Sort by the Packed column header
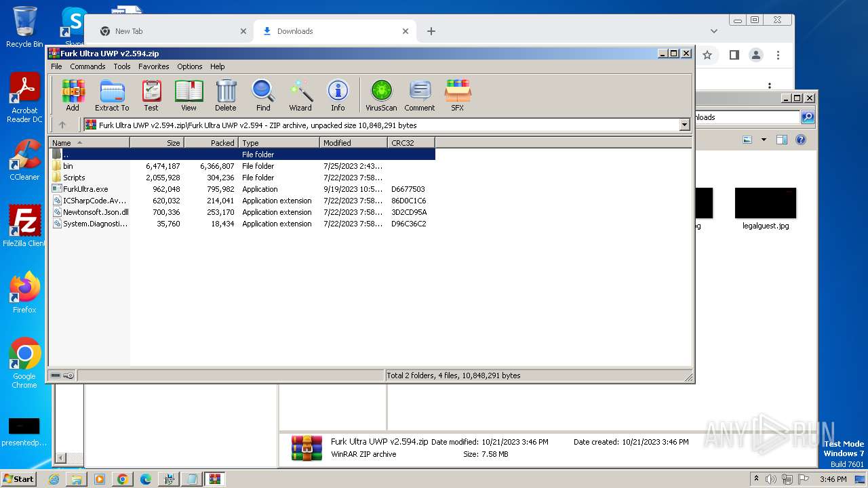The image size is (868, 488). coord(212,142)
